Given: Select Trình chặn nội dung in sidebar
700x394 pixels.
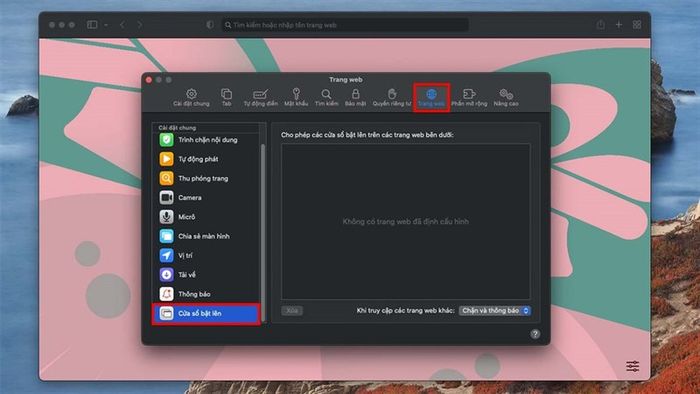Looking at the screenshot, I should pyautogui.click(x=205, y=140).
